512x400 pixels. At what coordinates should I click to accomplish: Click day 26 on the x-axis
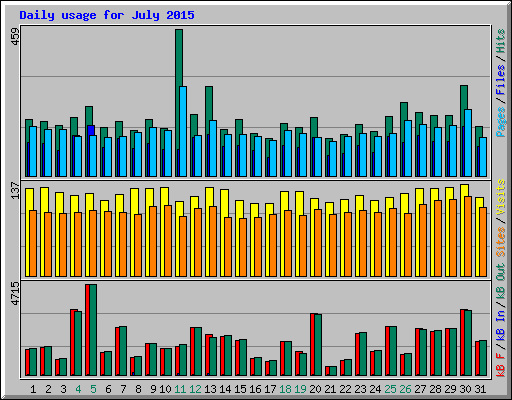[405, 389]
